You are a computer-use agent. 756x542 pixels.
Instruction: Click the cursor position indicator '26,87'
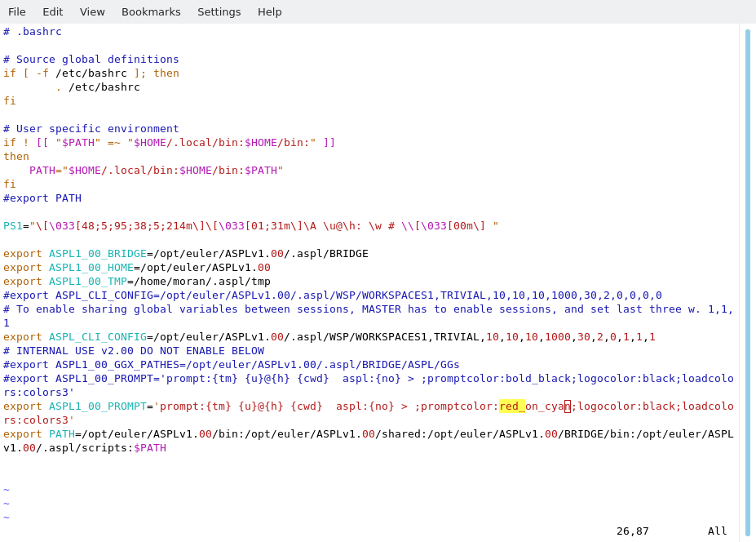click(632, 531)
